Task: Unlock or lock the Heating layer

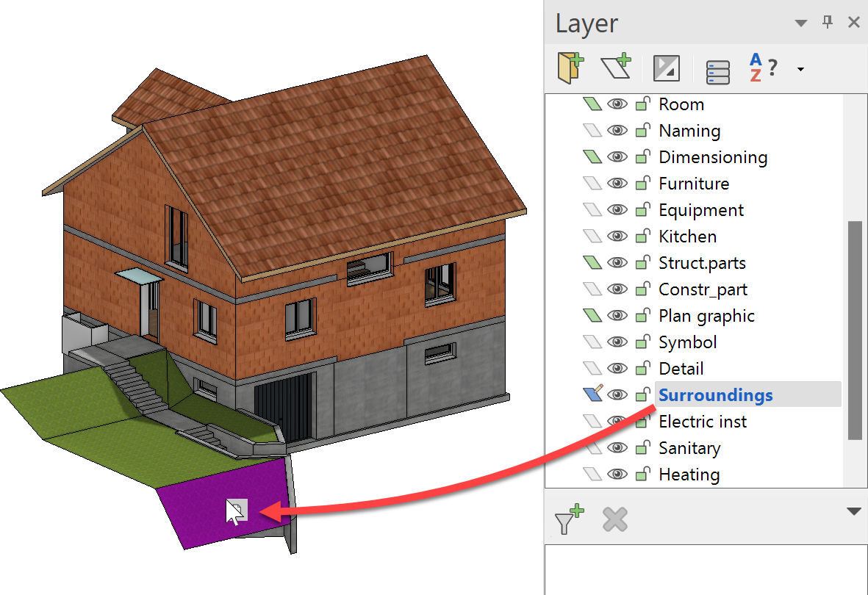Action: click(642, 475)
